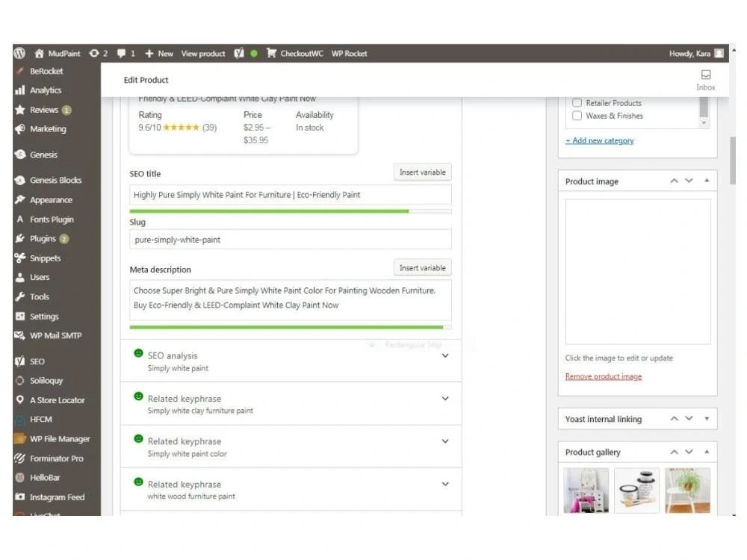
Task: Expand Yoast internal linking panel
Action: [707, 419]
